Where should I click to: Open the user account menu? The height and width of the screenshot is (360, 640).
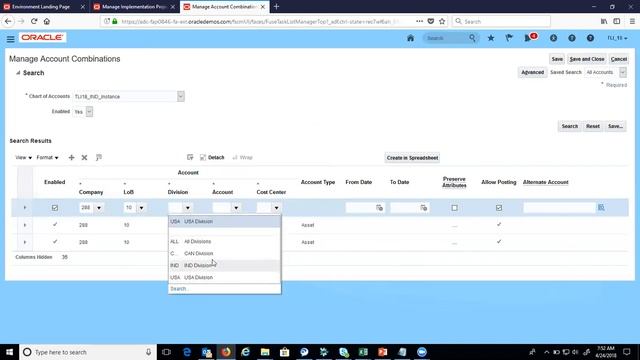pos(617,38)
